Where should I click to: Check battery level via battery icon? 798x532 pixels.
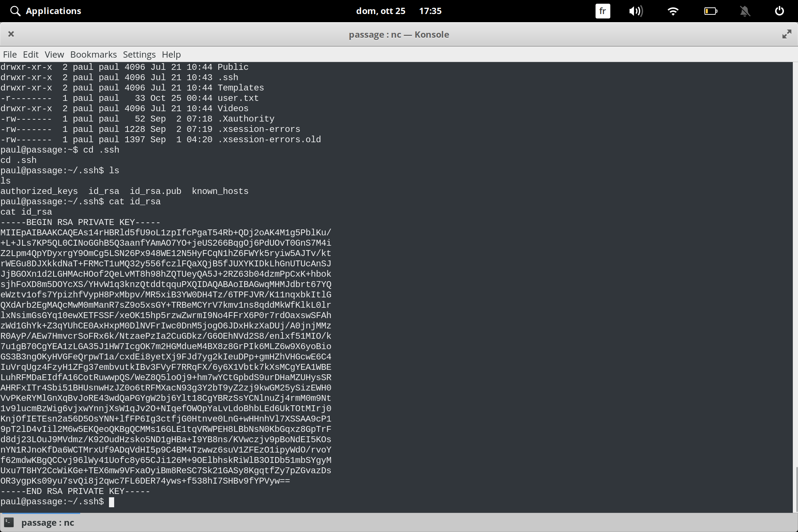tap(710, 11)
